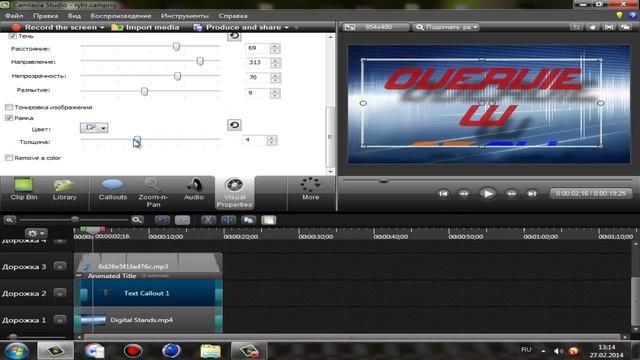The width and height of the screenshot is (640, 360).
Task: Click the Толщина slider handle
Action: [x=137, y=141]
